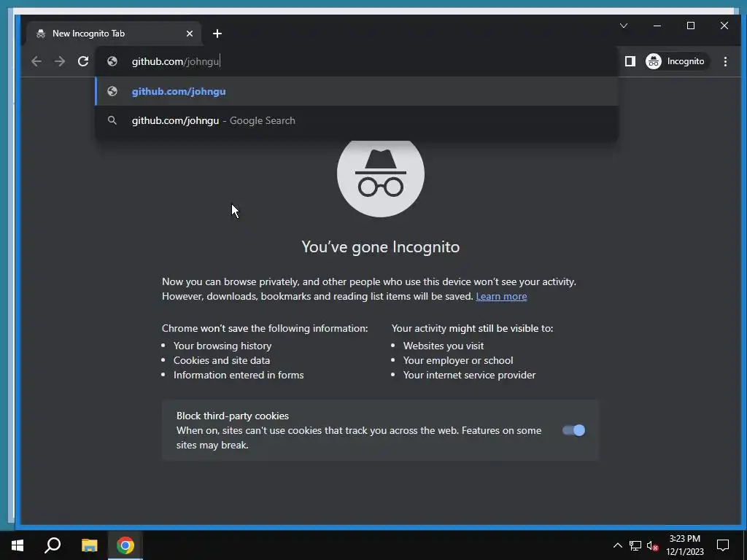The width and height of the screenshot is (747, 560).
Task: Close the New Incognito Tab
Action: (190, 34)
